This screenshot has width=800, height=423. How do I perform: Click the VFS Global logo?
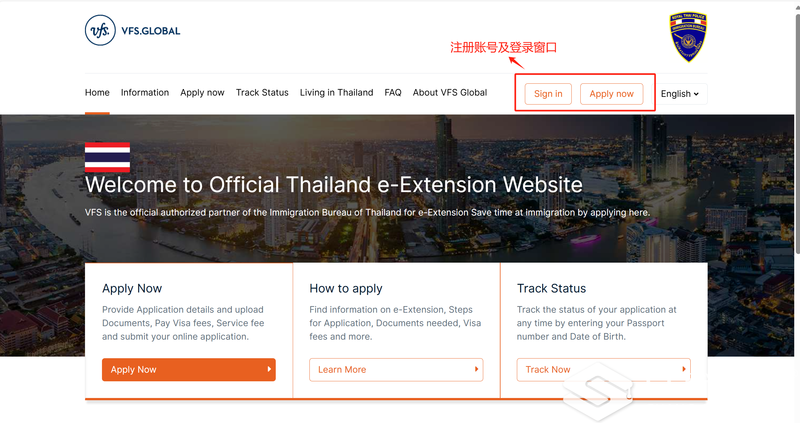(x=133, y=31)
